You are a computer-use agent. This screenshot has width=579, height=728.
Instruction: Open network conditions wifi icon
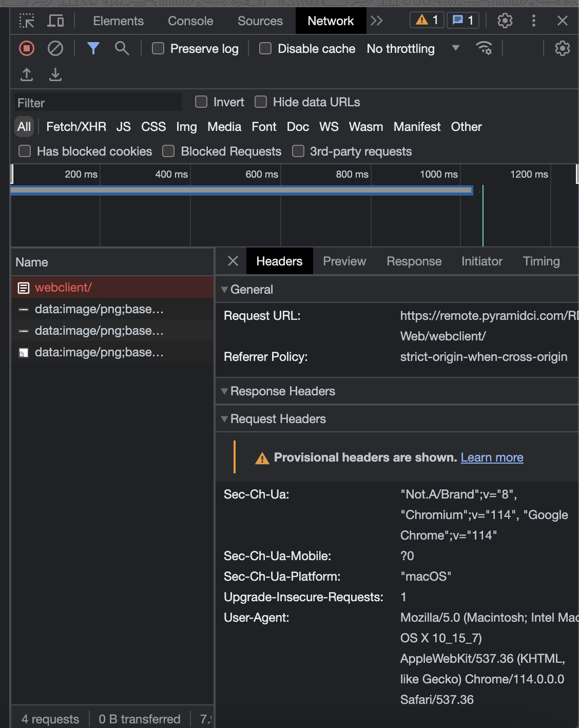coord(484,49)
